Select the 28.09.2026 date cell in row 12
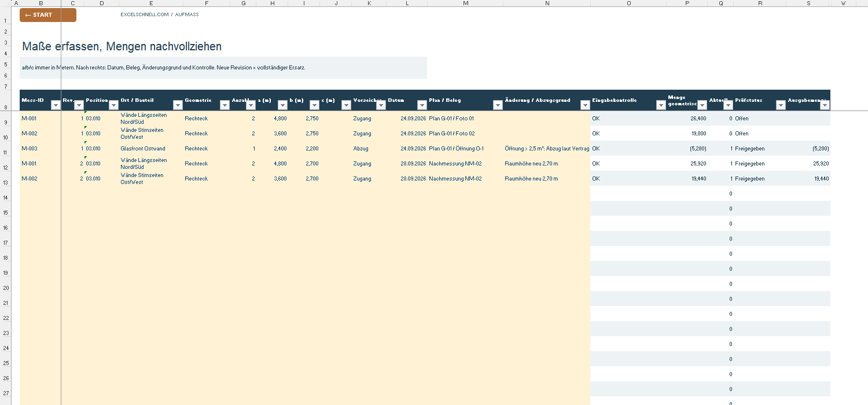The height and width of the screenshot is (405, 868). tap(407, 164)
